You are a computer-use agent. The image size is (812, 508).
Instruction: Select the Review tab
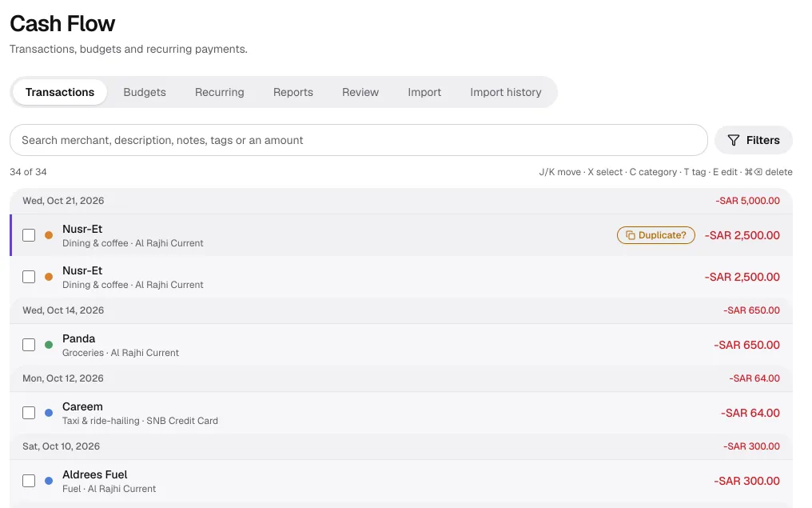(360, 92)
